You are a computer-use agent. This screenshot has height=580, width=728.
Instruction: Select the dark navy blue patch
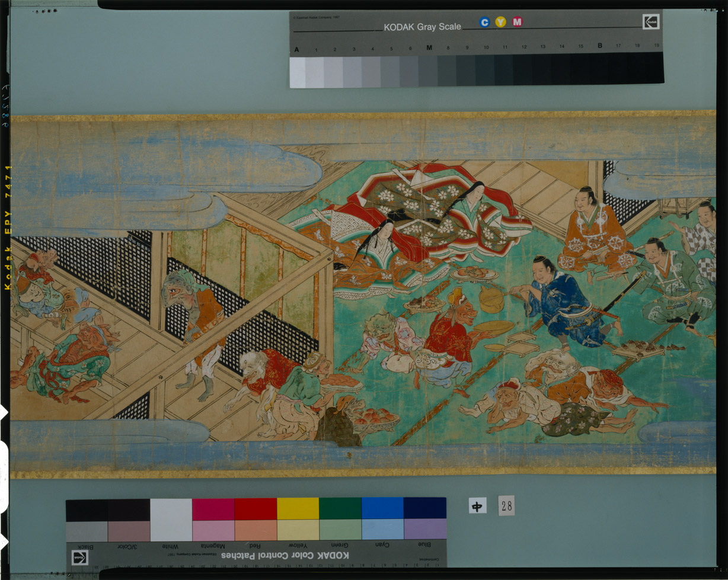click(425, 508)
